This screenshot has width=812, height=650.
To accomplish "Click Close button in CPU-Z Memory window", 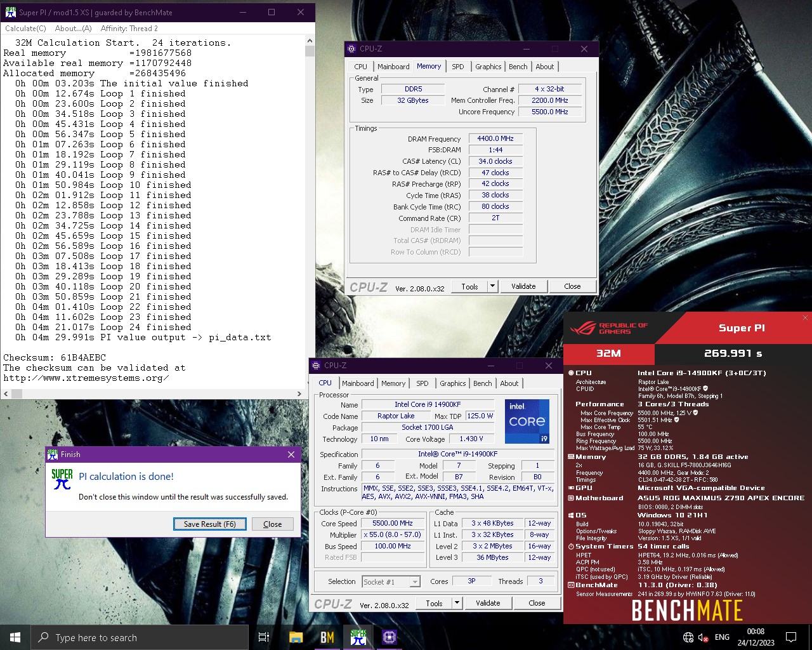I will coord(572,286).
